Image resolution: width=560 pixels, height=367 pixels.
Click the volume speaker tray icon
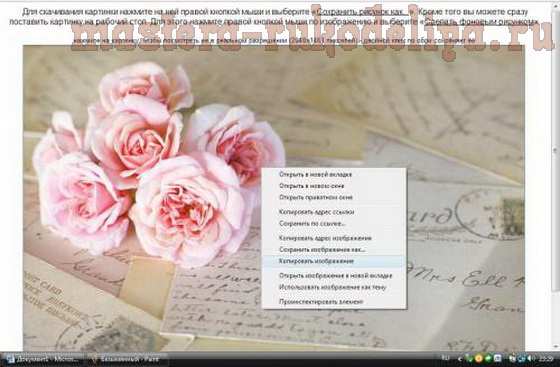(x=529, y=358)
